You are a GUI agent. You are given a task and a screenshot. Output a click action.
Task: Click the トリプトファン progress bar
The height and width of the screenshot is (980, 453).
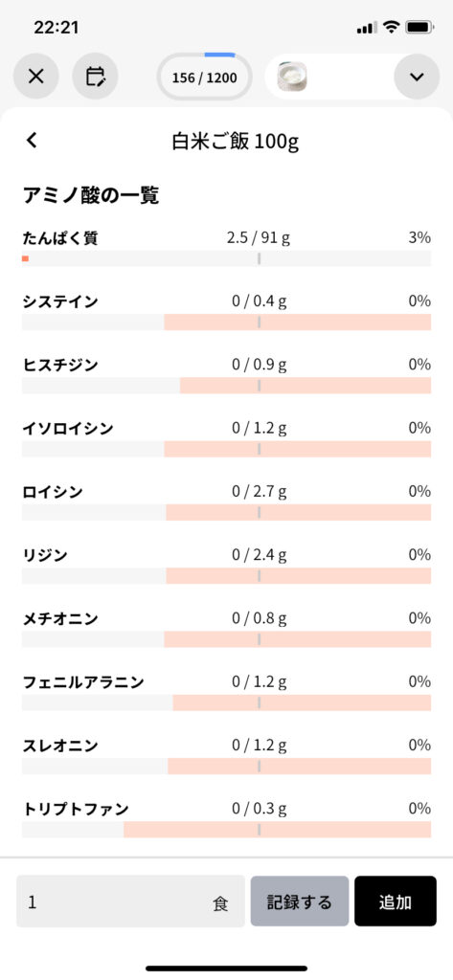coord(226,830)
